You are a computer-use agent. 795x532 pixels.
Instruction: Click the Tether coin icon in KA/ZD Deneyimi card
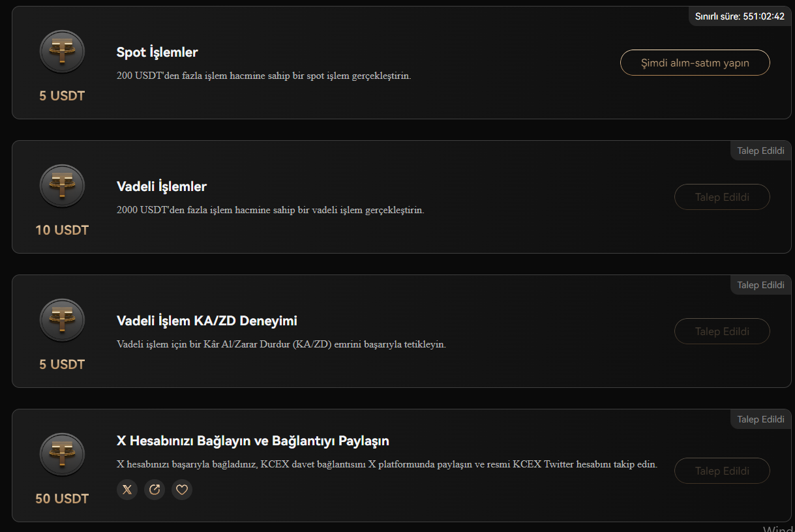click(62, 321)
